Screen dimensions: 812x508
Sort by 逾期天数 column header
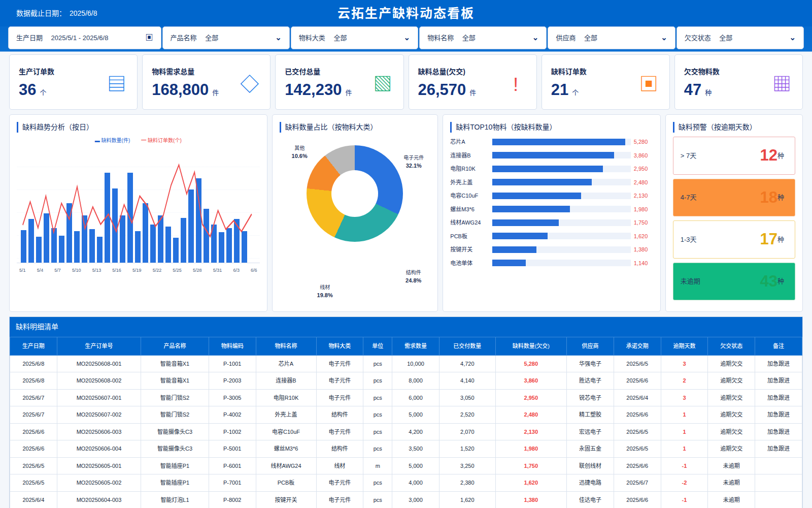point(684,346)
